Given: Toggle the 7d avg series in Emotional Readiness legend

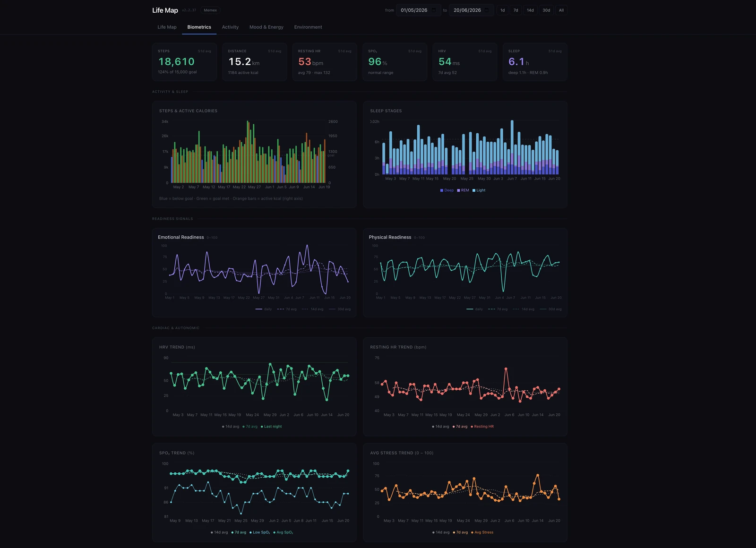Looking at the screenshot, I should pos(287,309).
